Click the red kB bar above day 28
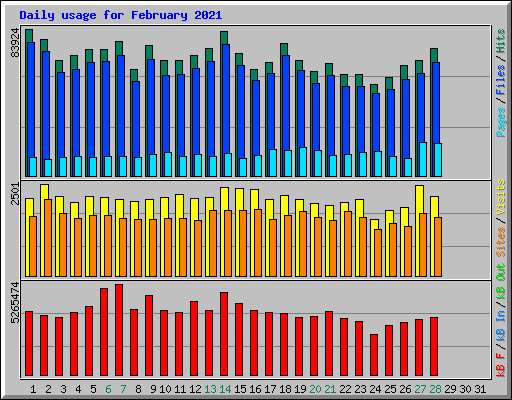This screenshot has height=400, width=512. click(x=434, y=347)
